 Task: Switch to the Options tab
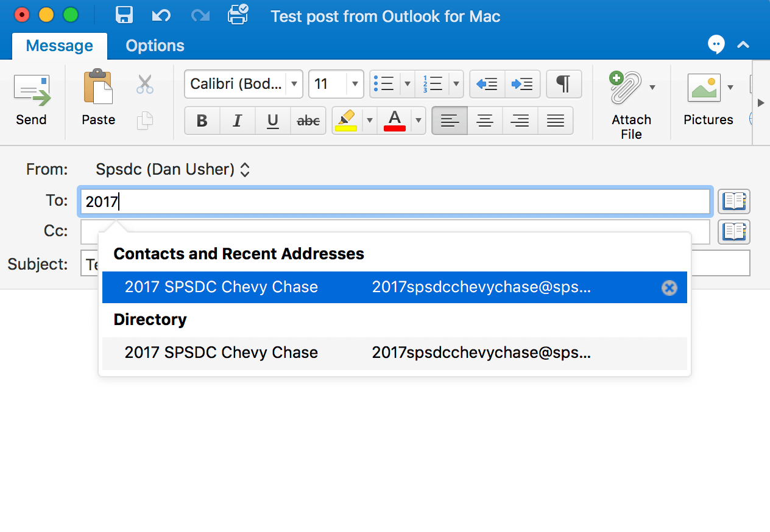(154, 45)
